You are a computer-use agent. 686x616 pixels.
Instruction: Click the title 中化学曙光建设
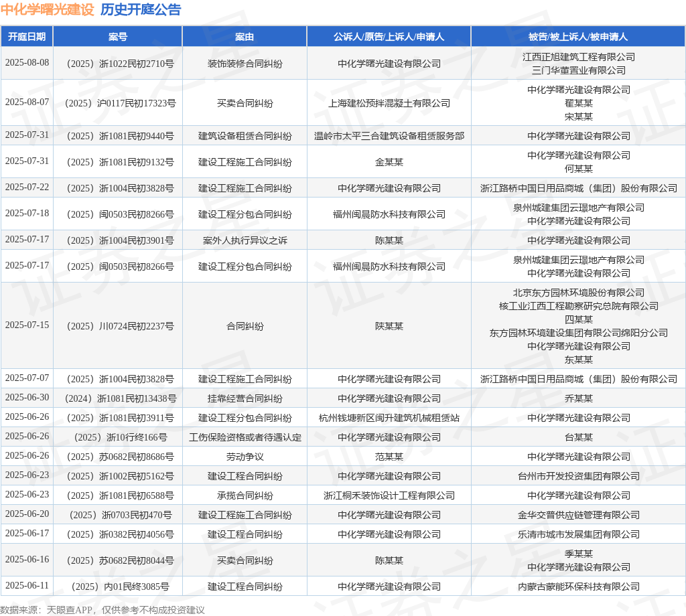[x=48, y=9]
